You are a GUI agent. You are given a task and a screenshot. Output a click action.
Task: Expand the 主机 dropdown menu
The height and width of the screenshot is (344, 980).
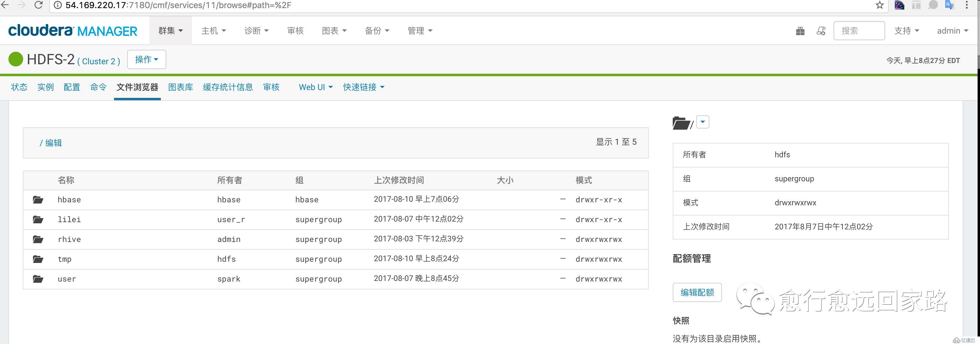tap(213, 31)
